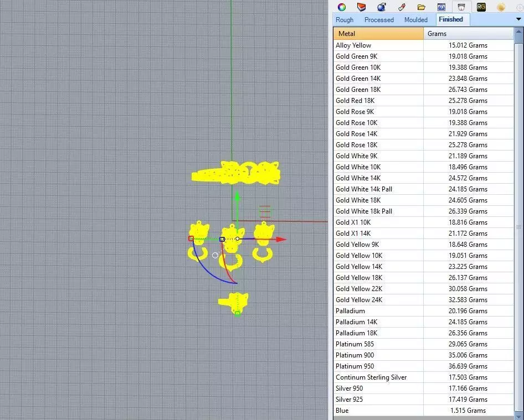Screen dimensions: 524x420
Task: Select the long yellow ring array object
Action: coord(235,173)
